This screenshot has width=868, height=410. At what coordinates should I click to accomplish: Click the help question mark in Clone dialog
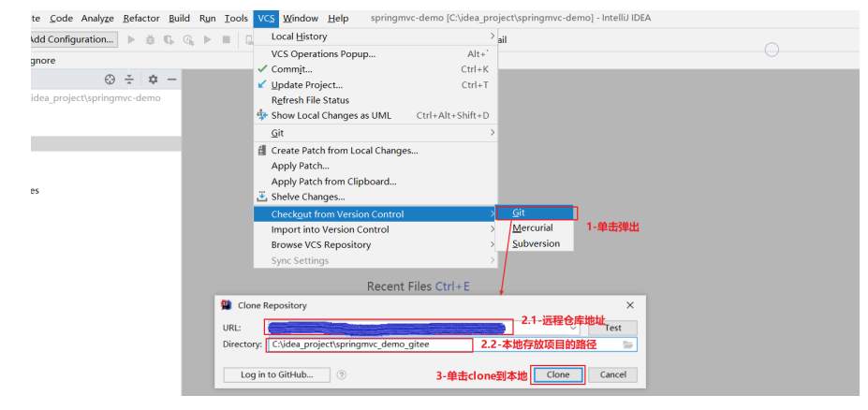point(342,374)
